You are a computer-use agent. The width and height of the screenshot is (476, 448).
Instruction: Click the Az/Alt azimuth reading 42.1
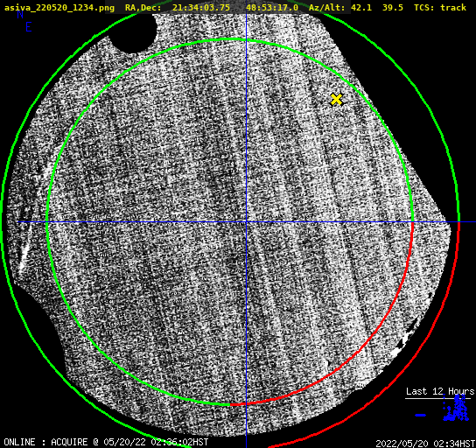tap(361, 8)
